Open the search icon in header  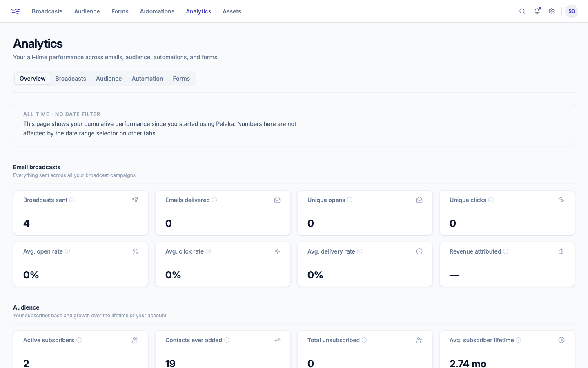pyautogui.click(x=522, y=11)
